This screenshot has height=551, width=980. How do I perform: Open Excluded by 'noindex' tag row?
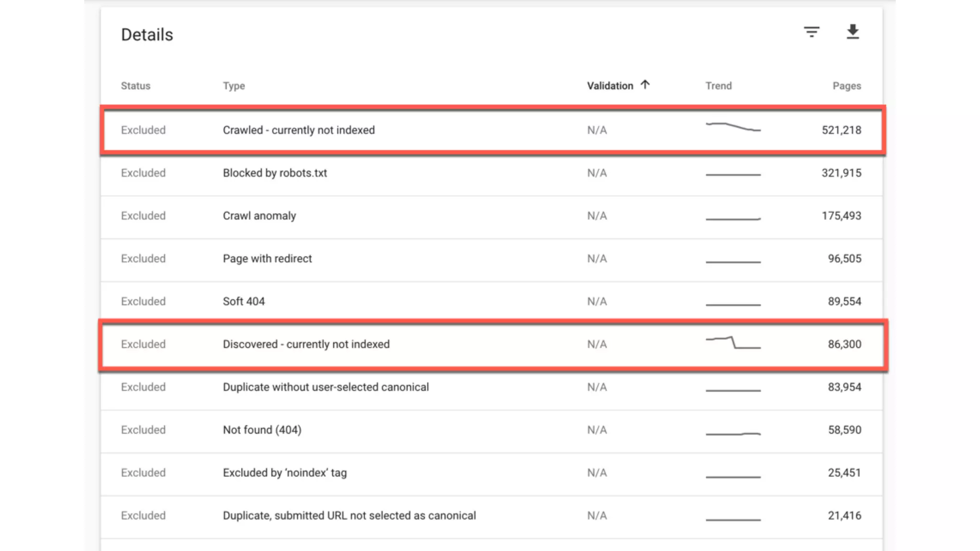click(x=285, y=473)
